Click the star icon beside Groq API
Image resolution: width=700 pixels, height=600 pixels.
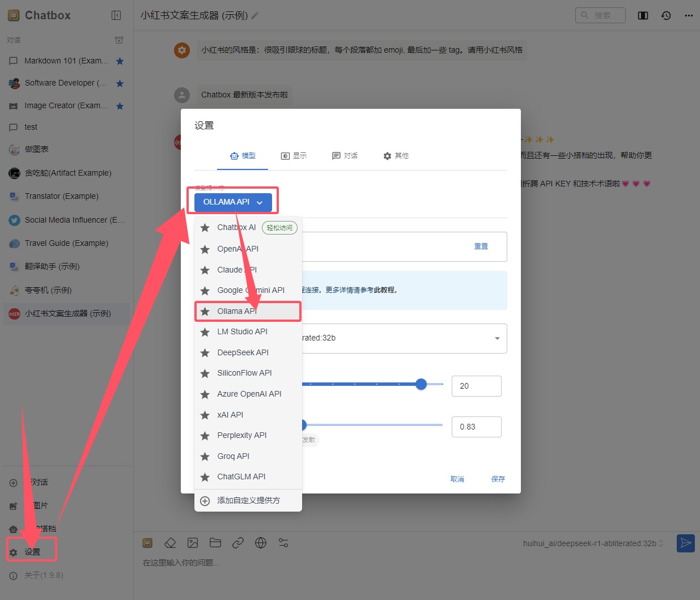(205, 457)
